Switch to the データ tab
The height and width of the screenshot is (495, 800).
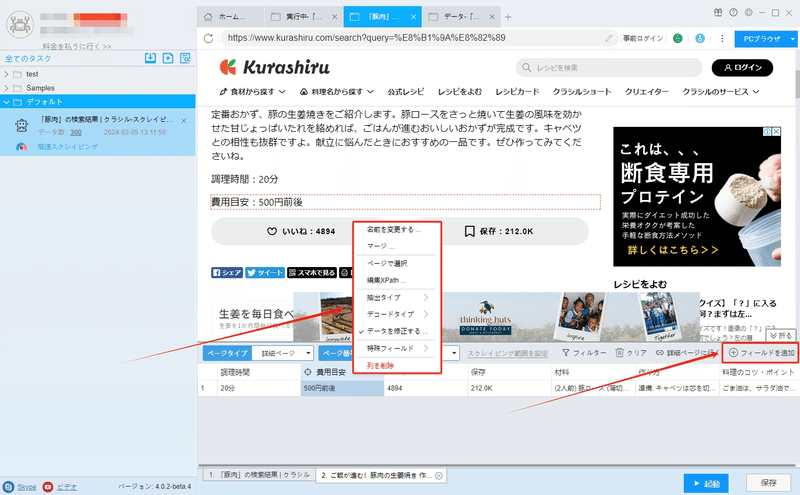pyautogui.click(x=462, y=17)
